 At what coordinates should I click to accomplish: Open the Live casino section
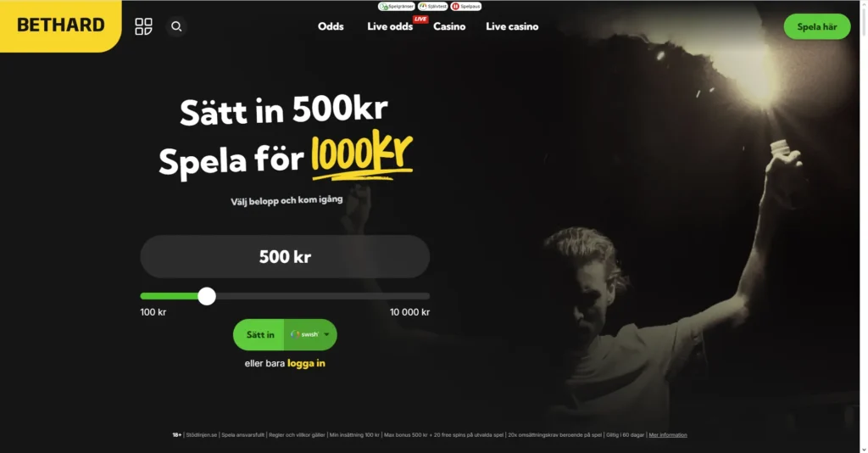pos(512,26)
